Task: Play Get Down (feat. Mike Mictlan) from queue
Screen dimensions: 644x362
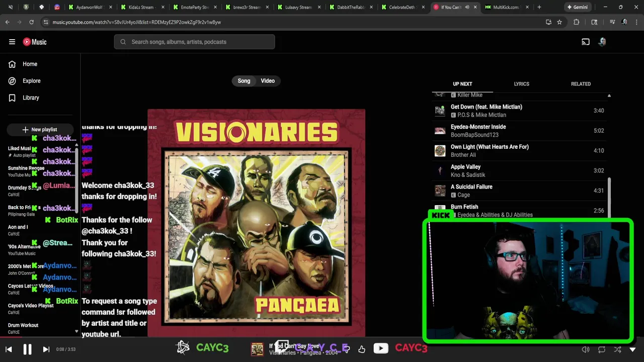Action: tap(519, 111)
